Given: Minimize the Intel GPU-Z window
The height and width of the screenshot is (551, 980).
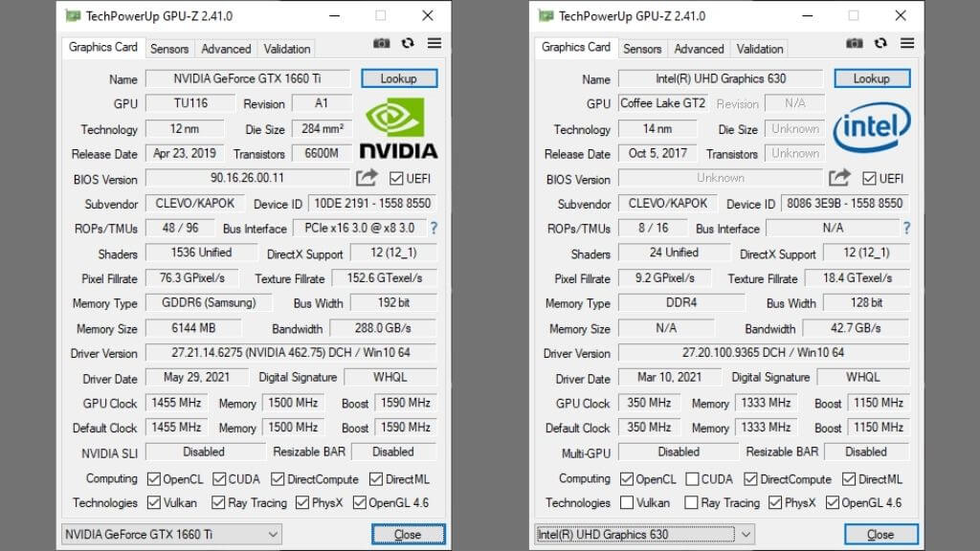Looking at the screenshot, I should [808, 15].
